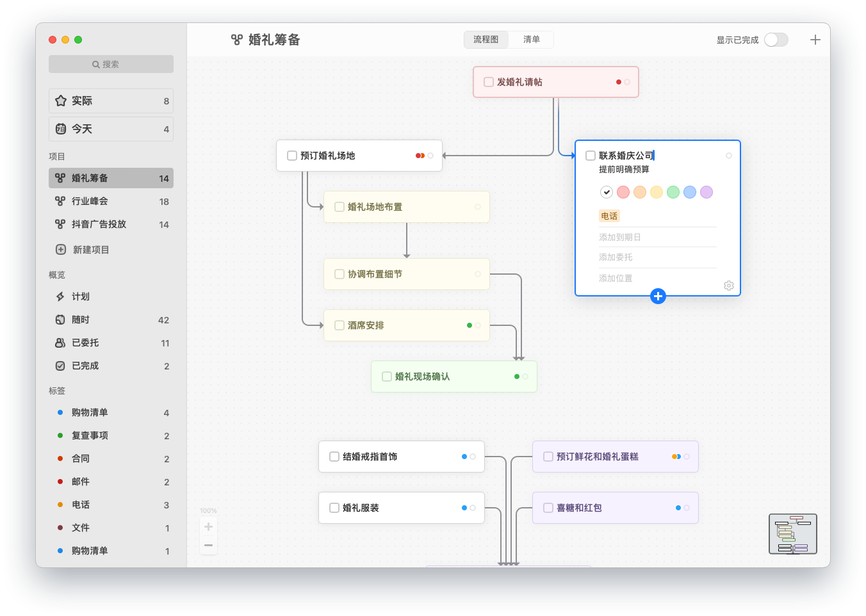The width and height of the screenshot is (866, 616).
Task: Zoom out with the minus control
Action: pyautogui.click(x=208, y=546)
